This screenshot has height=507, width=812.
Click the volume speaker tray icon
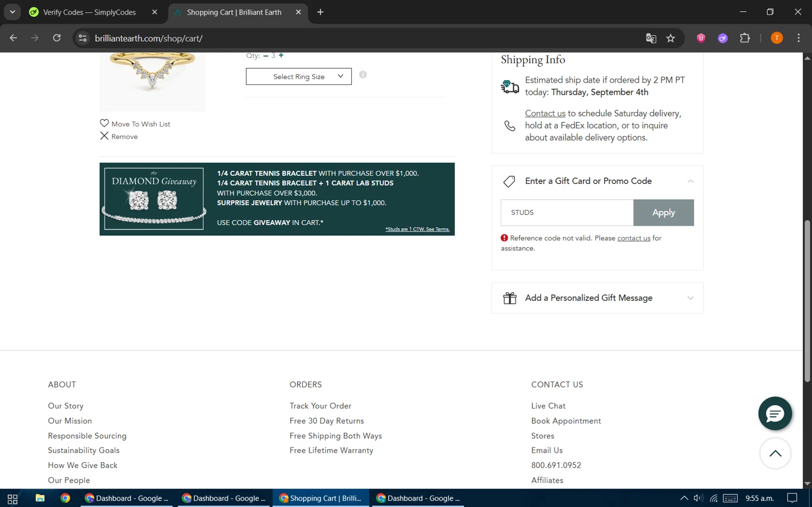click(698, 498)
